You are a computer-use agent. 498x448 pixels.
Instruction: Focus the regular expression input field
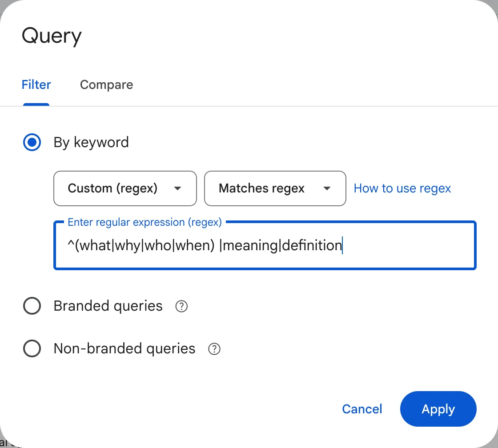265,245
